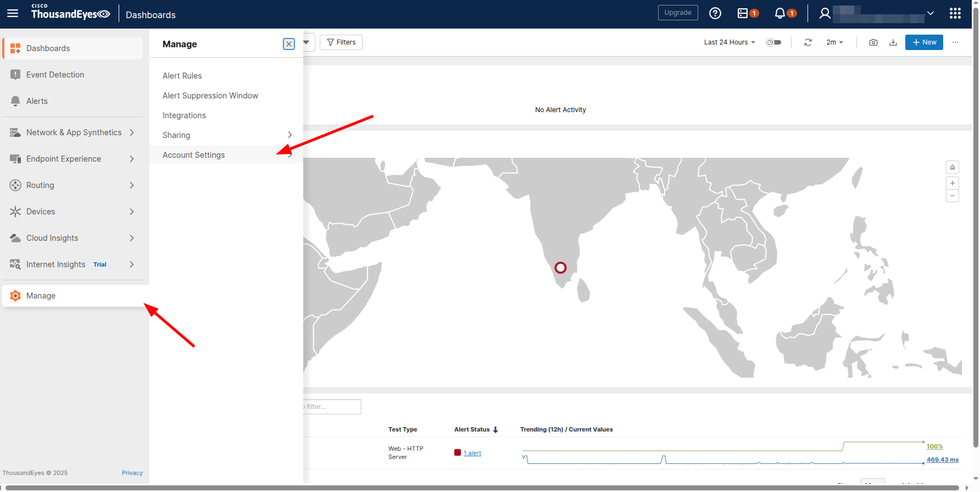980x492 pixels.
Task: Expand the Devices submenu chevron
Action: coord(132,212)
